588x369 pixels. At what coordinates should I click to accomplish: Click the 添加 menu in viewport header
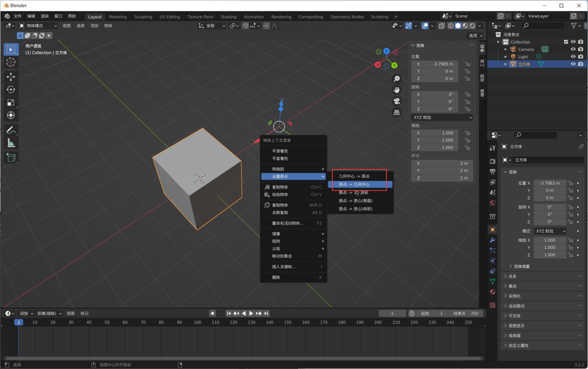pos(94,26)
